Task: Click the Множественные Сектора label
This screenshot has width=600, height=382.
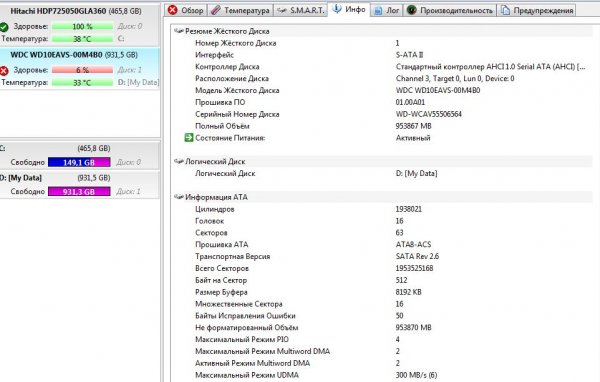Action: 238,304
